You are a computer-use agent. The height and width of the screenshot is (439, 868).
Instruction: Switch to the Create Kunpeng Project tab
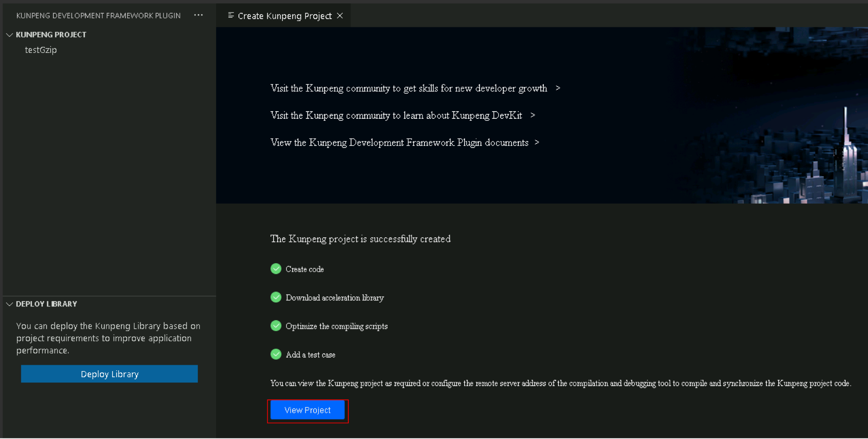tap(284, 16)
